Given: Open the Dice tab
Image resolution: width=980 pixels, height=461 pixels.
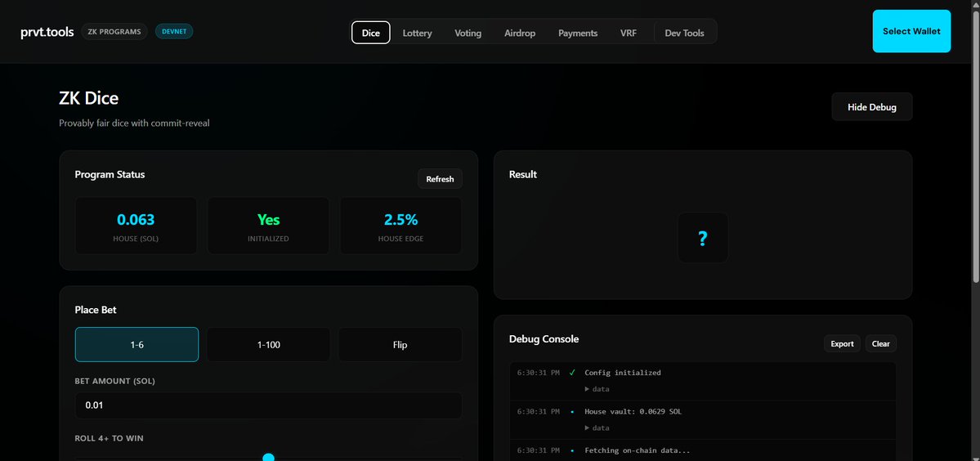Looking at the screenshot, I should [370, 33].
